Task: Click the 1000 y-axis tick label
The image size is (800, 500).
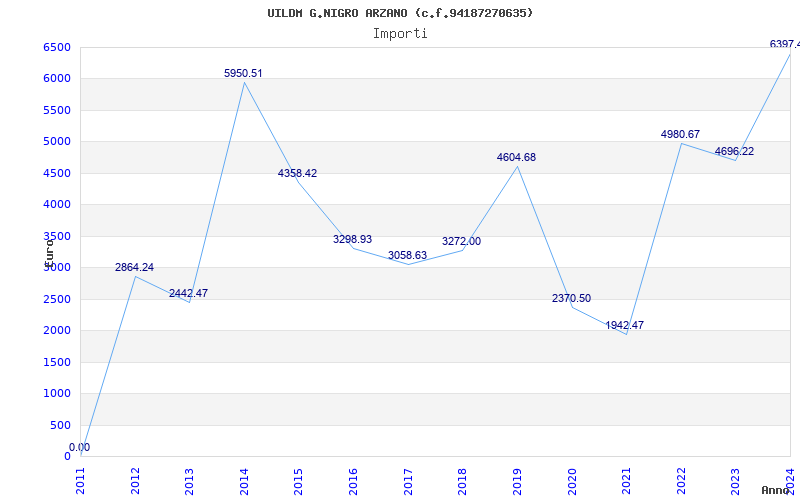Action: (57, 393)
